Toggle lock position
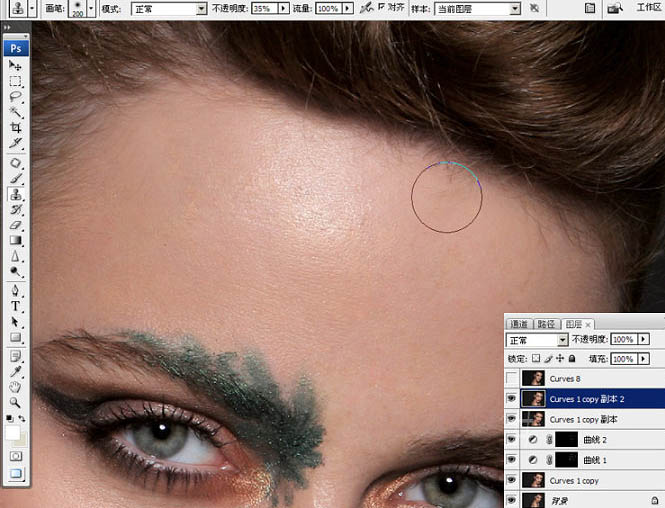665x508 pixels. (560, 359)
